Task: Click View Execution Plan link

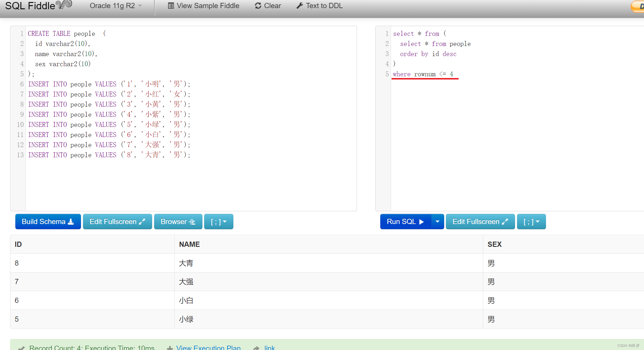Action: [x=208, y=347]
